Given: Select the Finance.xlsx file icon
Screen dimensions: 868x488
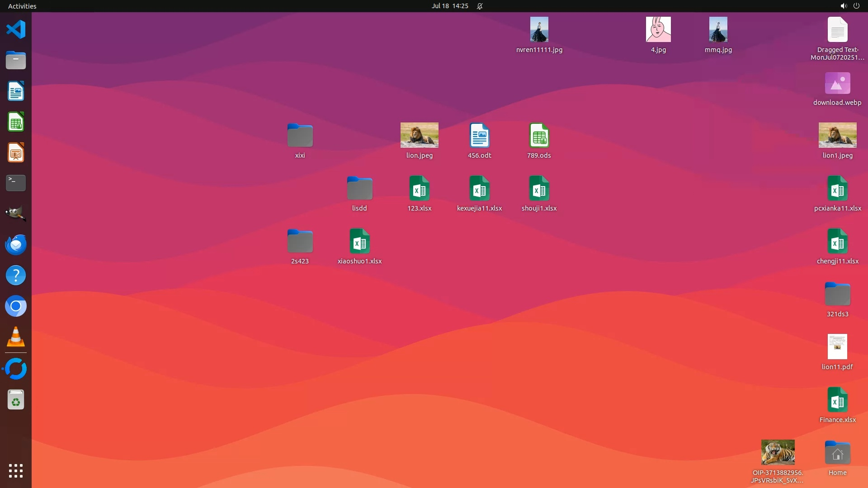Looking at the screenshot, I should tap(837, 400).
